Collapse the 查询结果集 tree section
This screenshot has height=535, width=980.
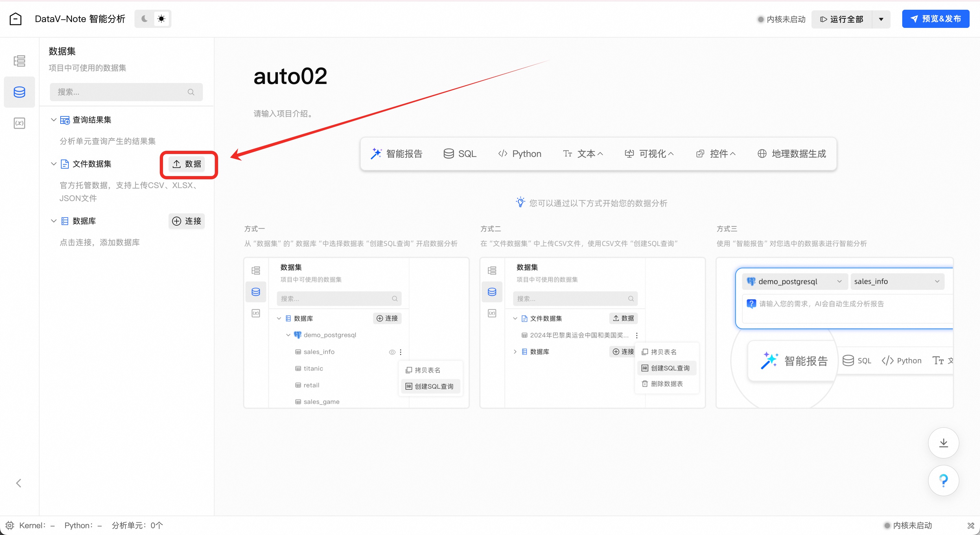click(54, 120)
